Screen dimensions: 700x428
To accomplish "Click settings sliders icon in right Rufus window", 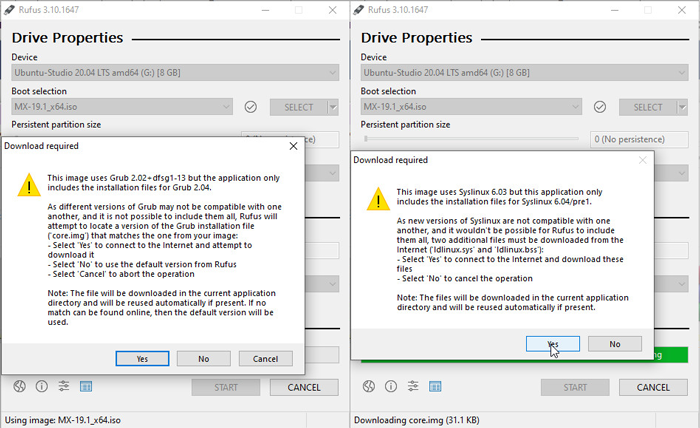I will click(413, 386).
